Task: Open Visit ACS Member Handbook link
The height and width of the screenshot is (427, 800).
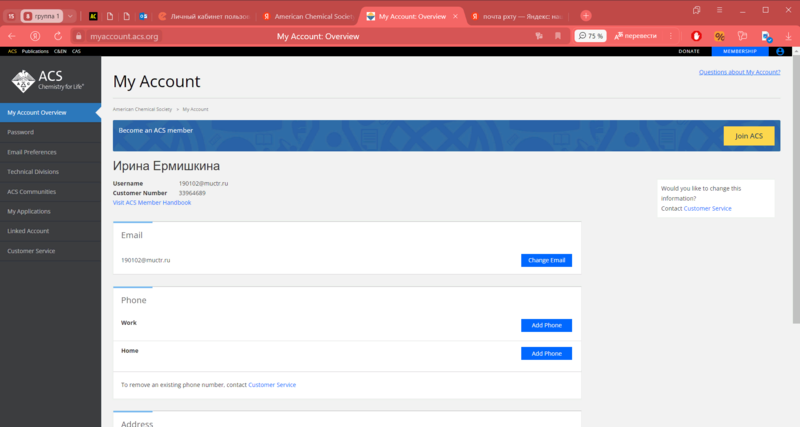Action: pyautogui.click(x=152, y=203)
